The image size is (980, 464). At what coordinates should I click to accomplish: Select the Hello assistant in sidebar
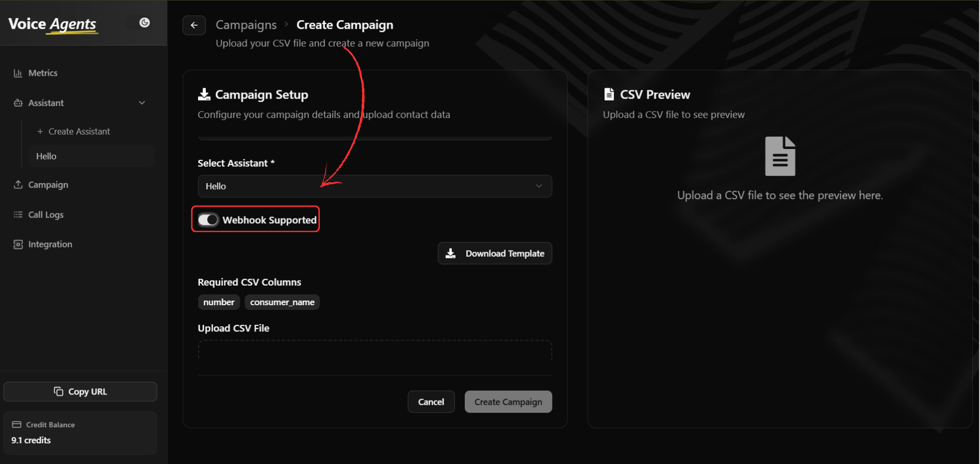point(91,156)
